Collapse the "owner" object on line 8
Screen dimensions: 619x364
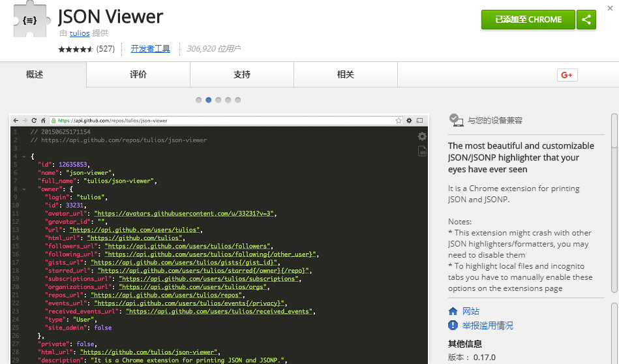pos(23,189)
